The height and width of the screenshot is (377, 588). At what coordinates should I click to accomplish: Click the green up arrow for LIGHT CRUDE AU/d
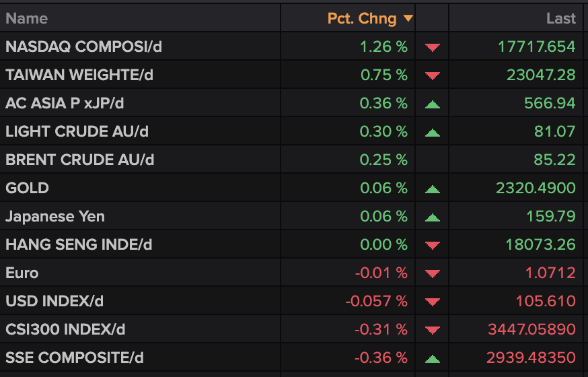click(x=433, y=132)
